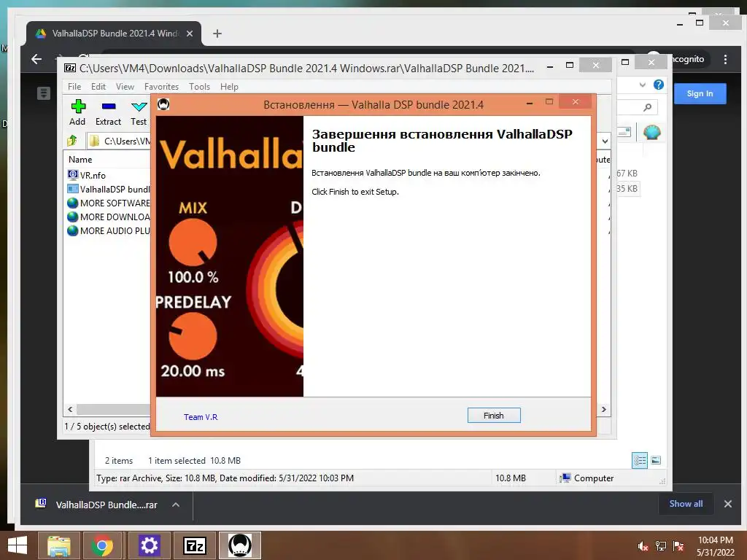The width and height of the screenshot is (747, 560).
Task: Close the Chrome downloads bar
Action: click(x=728, y=504)
